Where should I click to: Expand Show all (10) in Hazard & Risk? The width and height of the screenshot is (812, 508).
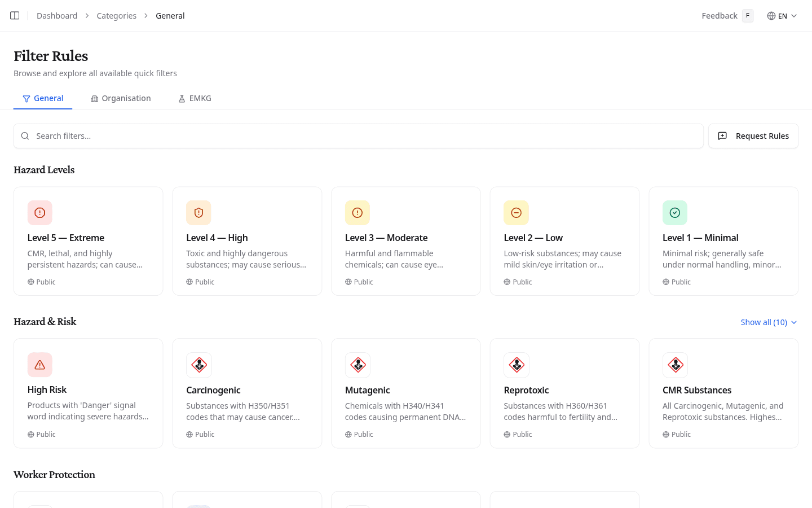769,322
